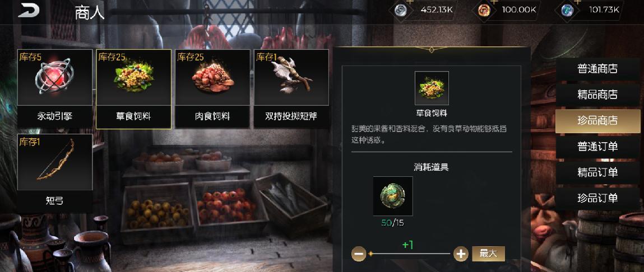Open the 普通商店 tab

[597, 69]
